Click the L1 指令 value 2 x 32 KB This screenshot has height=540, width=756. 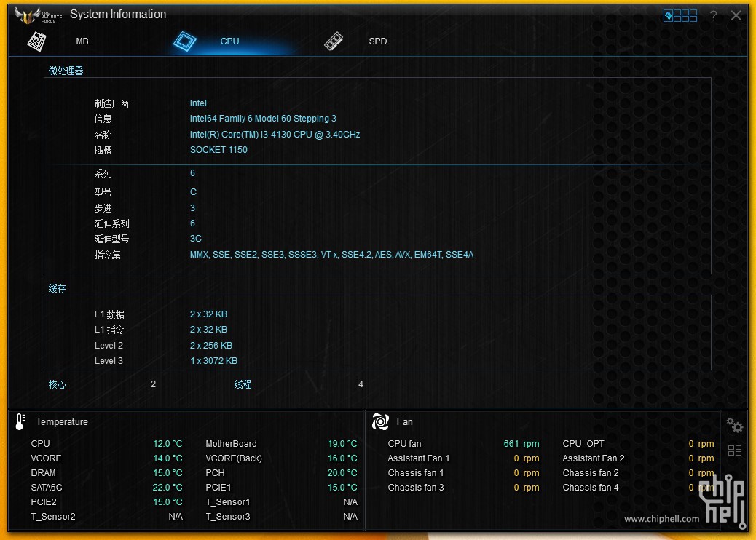[208, 330]
